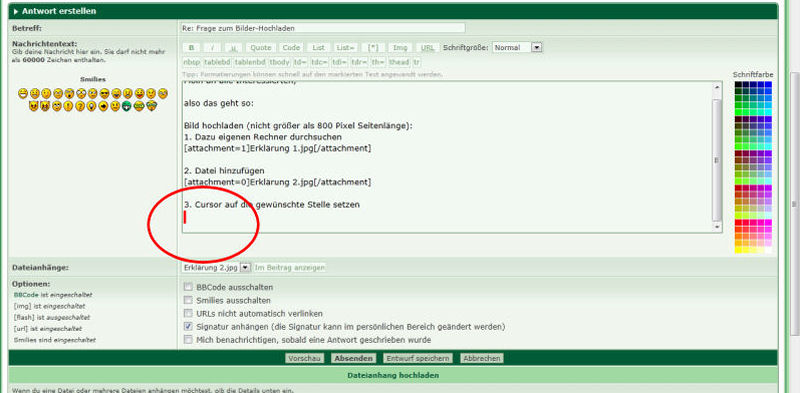800x393 pixels.
Task: Click Entwurf speichern button
Action: (418, 358)
